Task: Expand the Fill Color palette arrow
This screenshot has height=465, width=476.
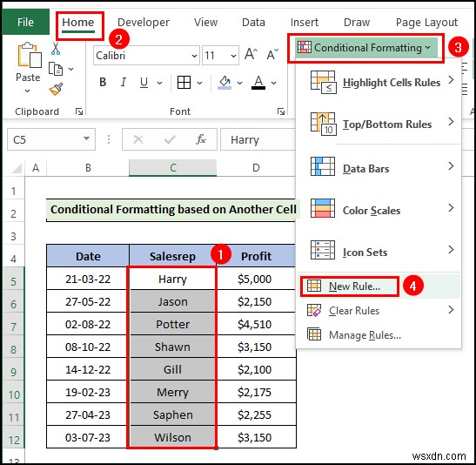Action: 240,83
